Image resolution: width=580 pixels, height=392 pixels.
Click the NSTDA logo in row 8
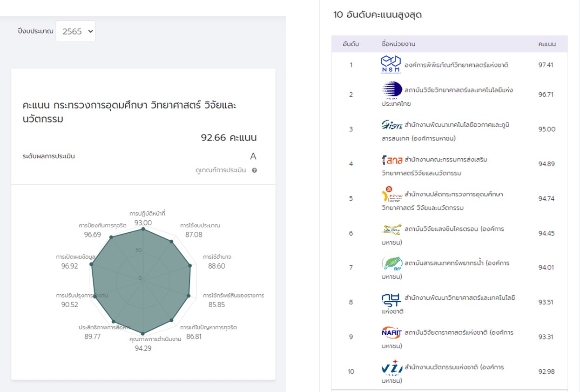coord(391,298)
